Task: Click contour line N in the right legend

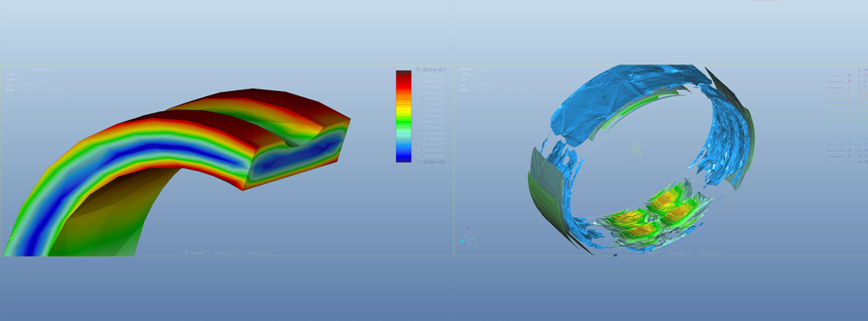Action: 847,150
